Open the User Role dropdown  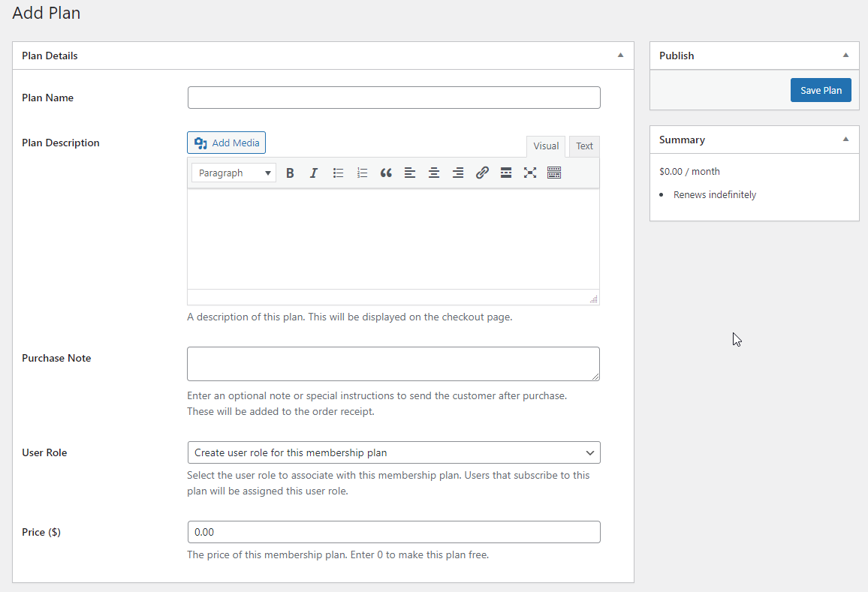coord(393,452)
